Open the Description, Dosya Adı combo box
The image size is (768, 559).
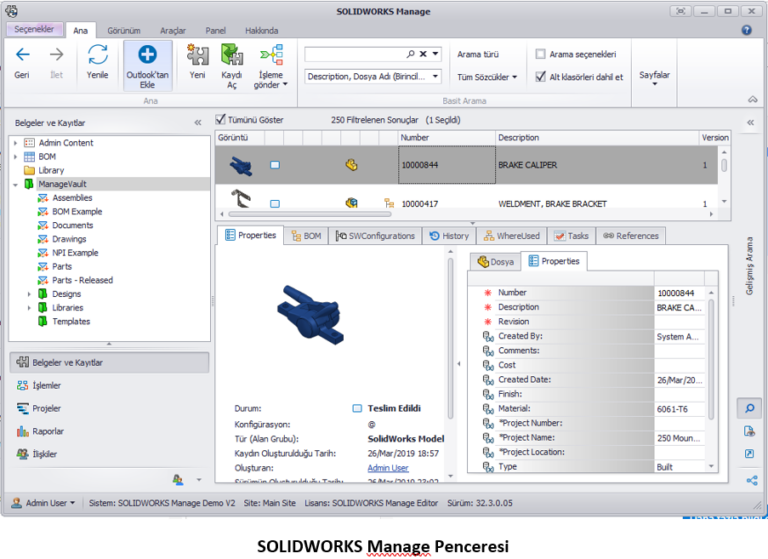(372, 76)
